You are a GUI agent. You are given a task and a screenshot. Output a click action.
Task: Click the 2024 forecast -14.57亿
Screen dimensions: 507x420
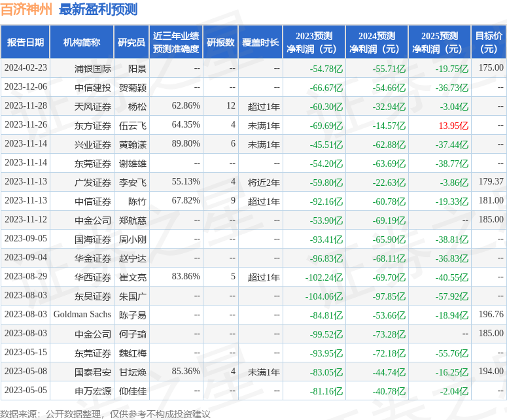(389, 126)
